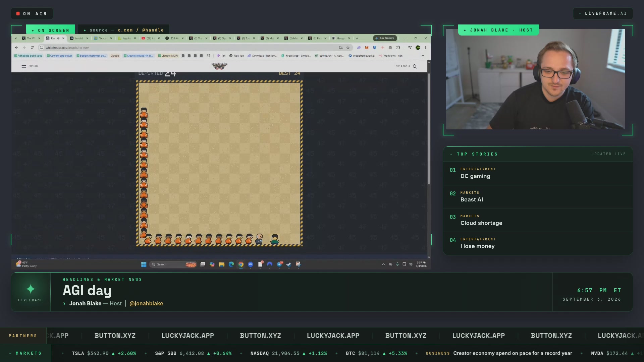Open Steam from the taskbar
The image size is (644, 362).
(x=288, y=264)
